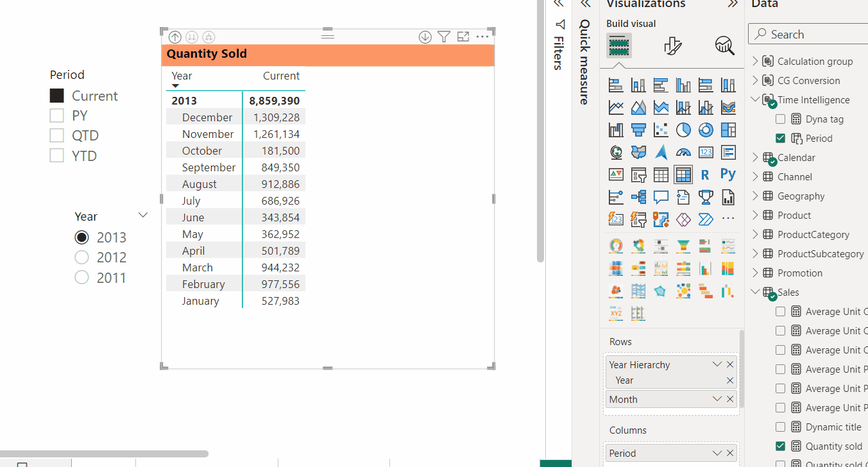Open focus mode on the Quantity Sold visual
This screenshot has height=467, width=868.
click(x=463, y=37)
